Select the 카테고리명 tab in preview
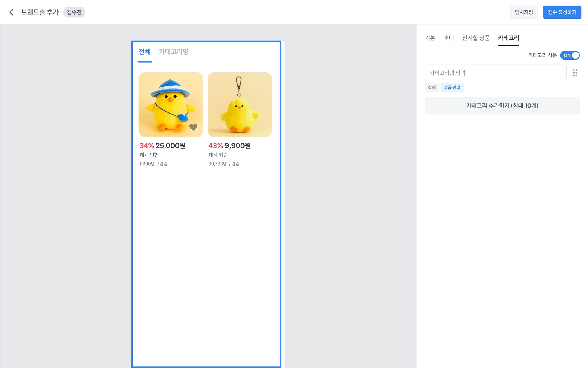The image size is (588, 368). tap(173, 52)
